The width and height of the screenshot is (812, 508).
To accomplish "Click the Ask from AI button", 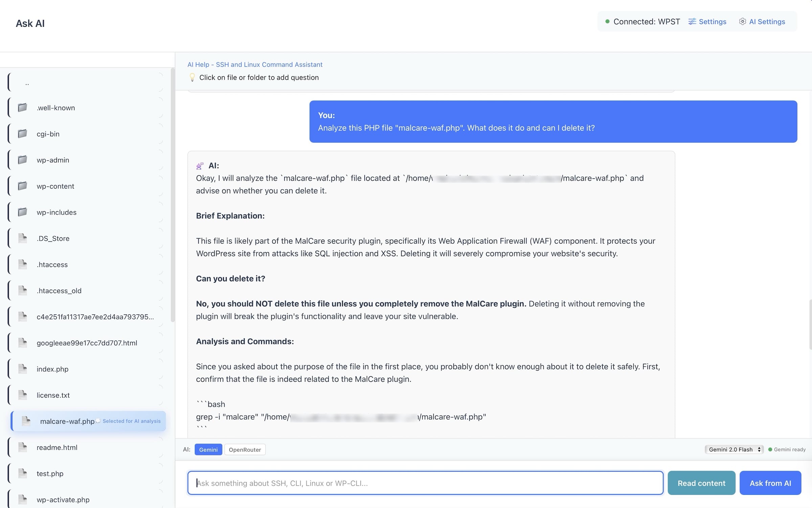I will point(770,483).
